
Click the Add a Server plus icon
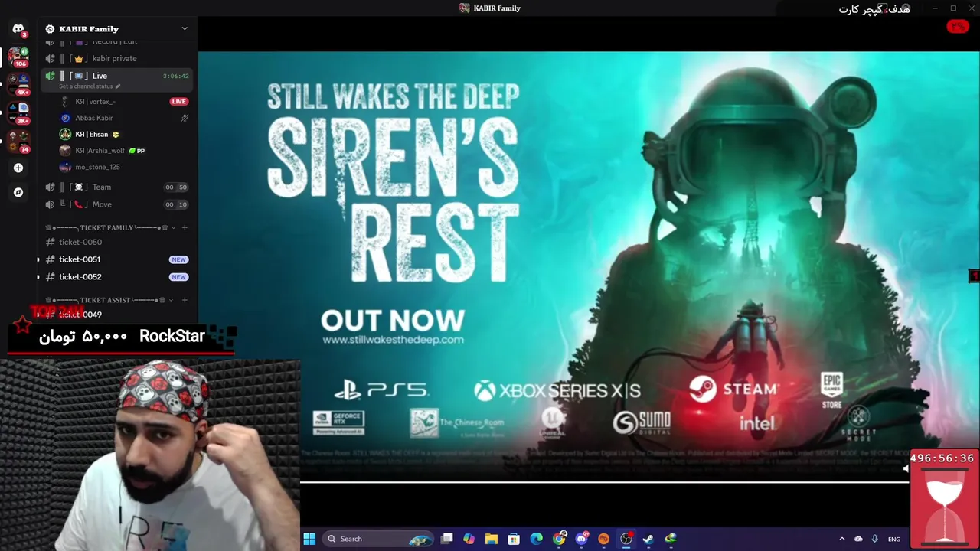[x=18, y=168]
